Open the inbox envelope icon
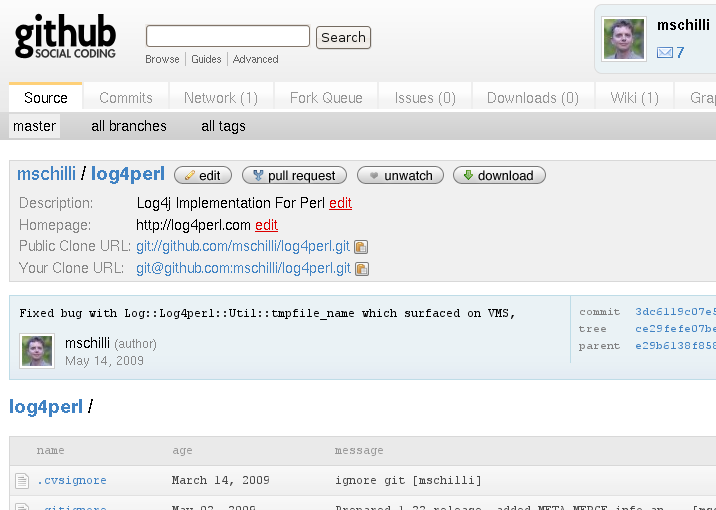716x510 pixels. point(664,53)
